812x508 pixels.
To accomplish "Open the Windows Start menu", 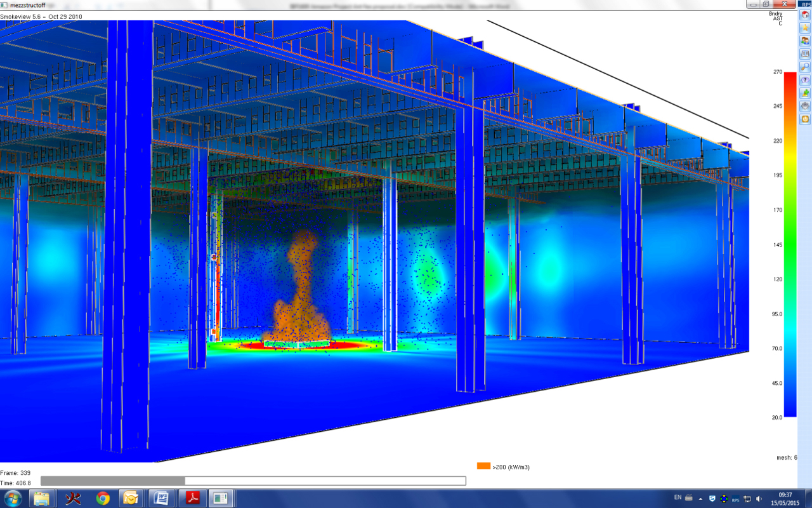I will pyautogui.click(x=13, y=498).
